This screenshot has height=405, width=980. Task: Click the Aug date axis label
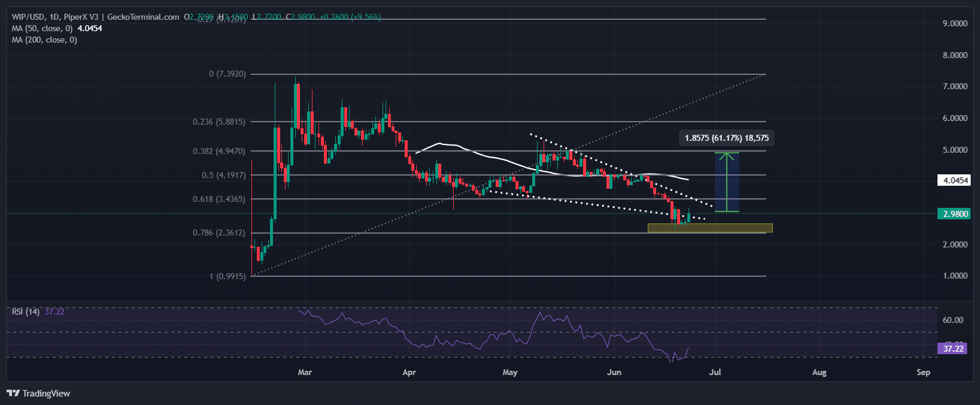tap(820, 372)
